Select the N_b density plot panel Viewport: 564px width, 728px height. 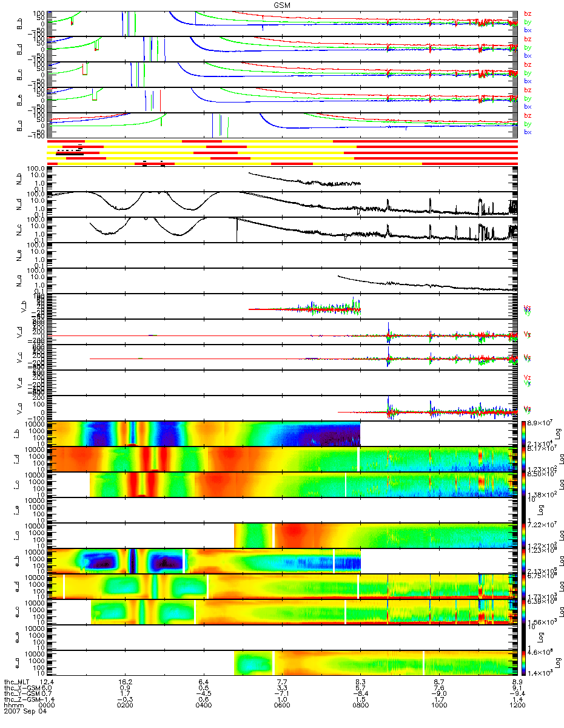[x=284, y=178]
